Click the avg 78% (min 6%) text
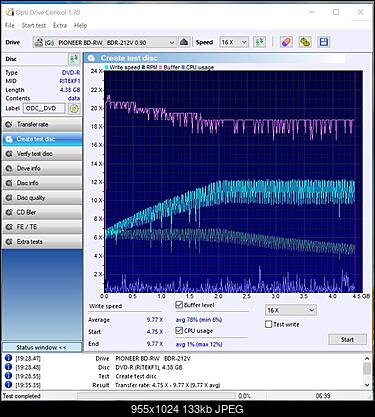Screen dimensions: 375x417 (199, 320)
